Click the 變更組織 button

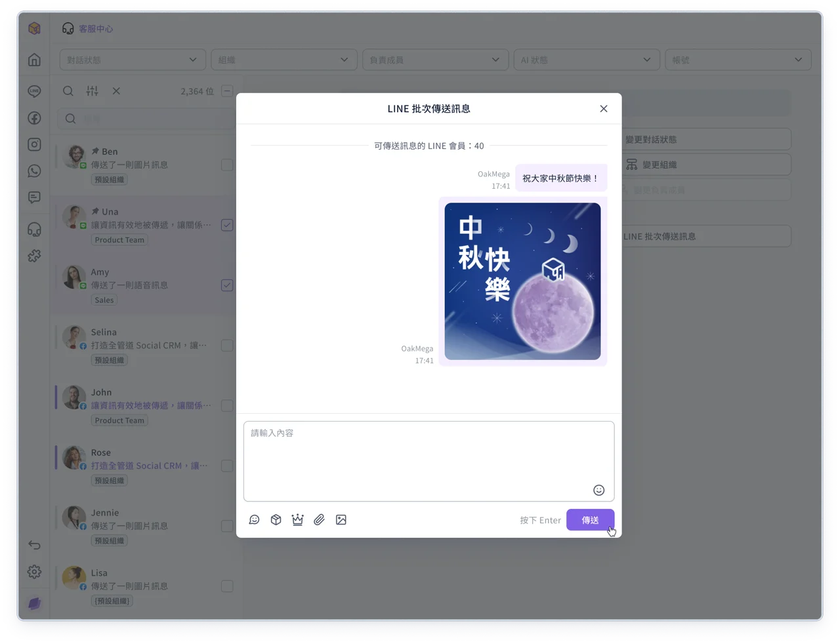(705, 165)
